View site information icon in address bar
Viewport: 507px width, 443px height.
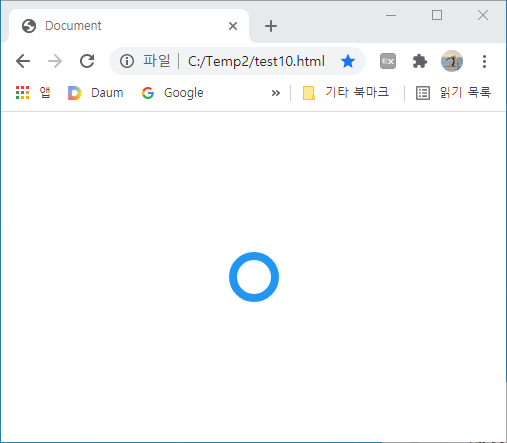tap(127, 61)
